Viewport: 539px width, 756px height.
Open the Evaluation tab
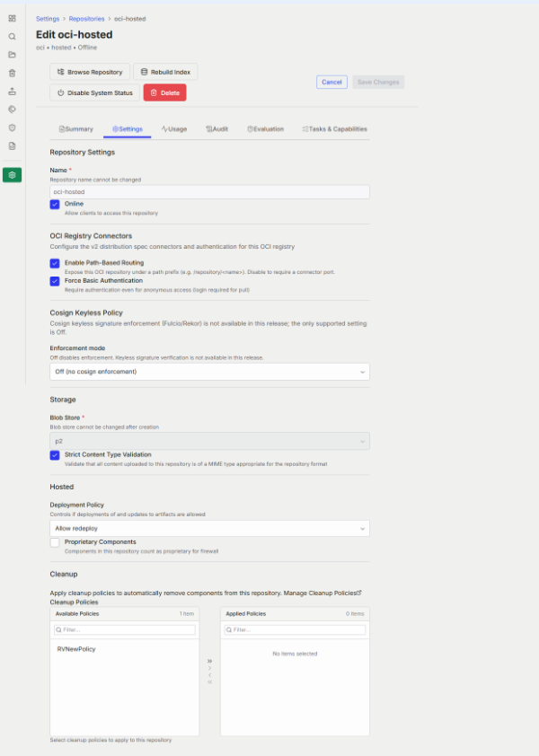pos(265,129)
